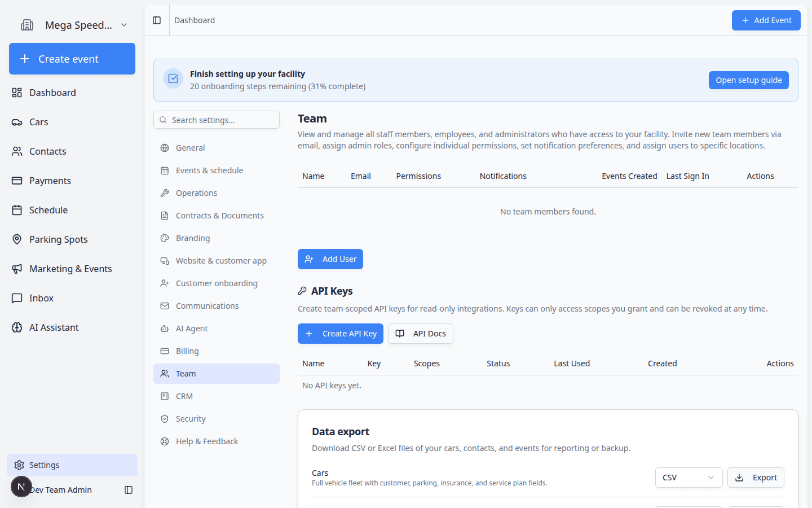Click the Branding palette icon
This screenshot has height=508, width=812.
165,238
